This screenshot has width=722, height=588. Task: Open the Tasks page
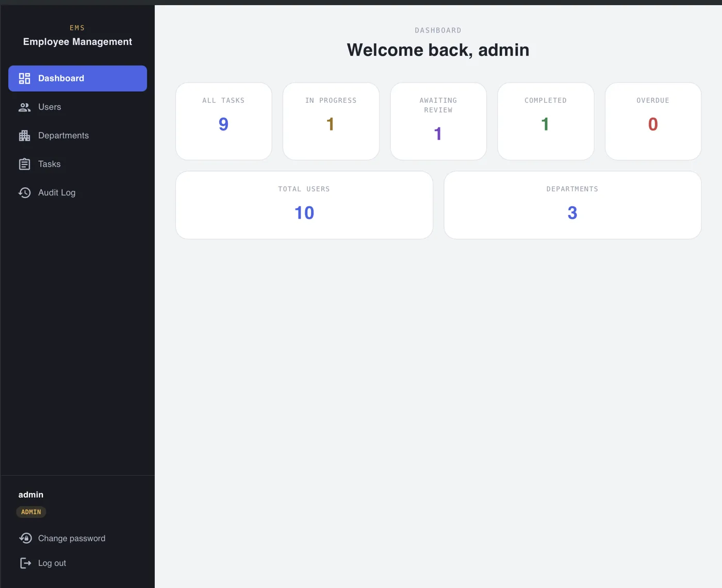77,164
